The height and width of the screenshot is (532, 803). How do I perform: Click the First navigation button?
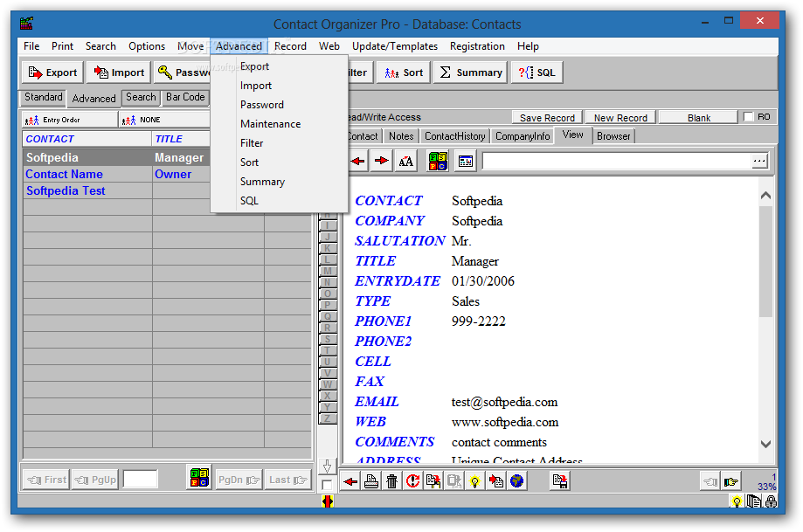[x=46, y=480]
